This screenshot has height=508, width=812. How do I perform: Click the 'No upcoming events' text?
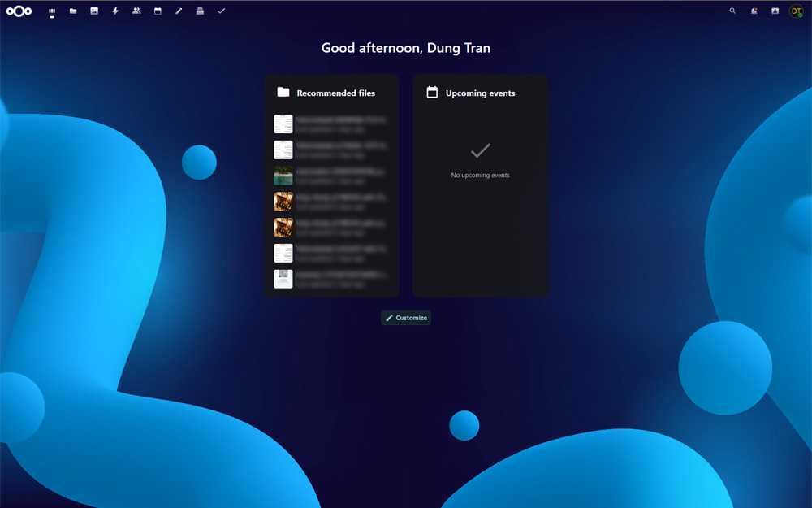point(480,176)
